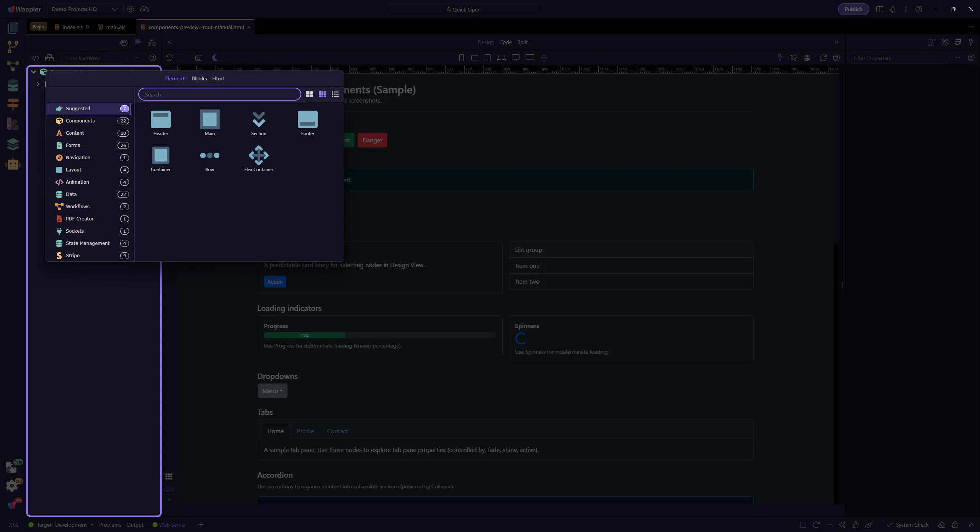Switch to list view layout
Screen dimensions: 980x532
[335, 95]
